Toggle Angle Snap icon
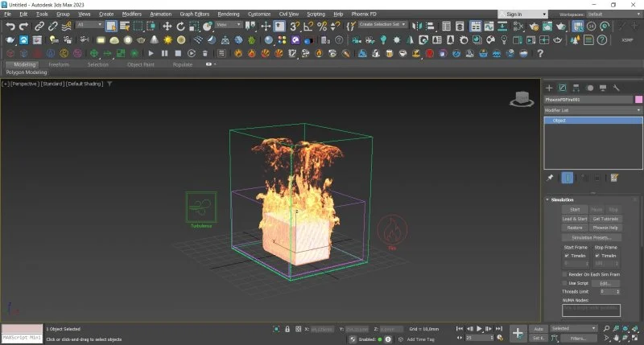This screenshot has height=345, width=644. (308, 27)
